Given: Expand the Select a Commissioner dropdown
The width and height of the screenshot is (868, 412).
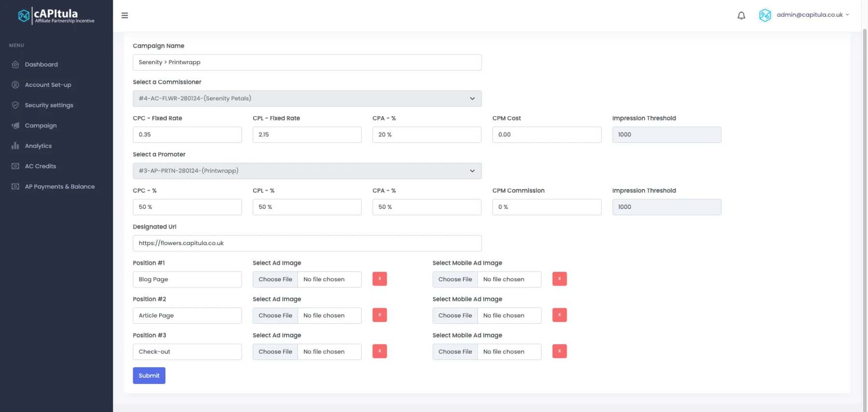Looking at the screenshot, I should point(307,98).
